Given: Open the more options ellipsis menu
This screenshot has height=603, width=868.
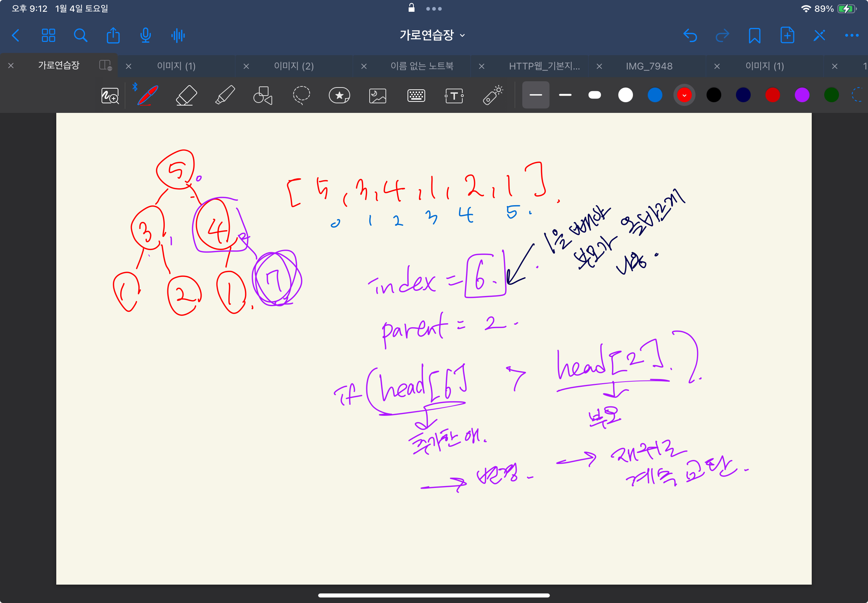Looking at the screenshot, I should point(851,36).
